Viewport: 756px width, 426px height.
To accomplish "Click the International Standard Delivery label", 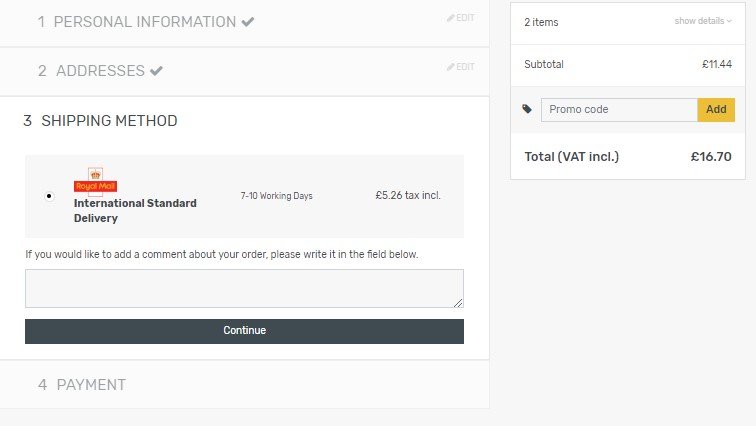I will [x=135, y=210].
